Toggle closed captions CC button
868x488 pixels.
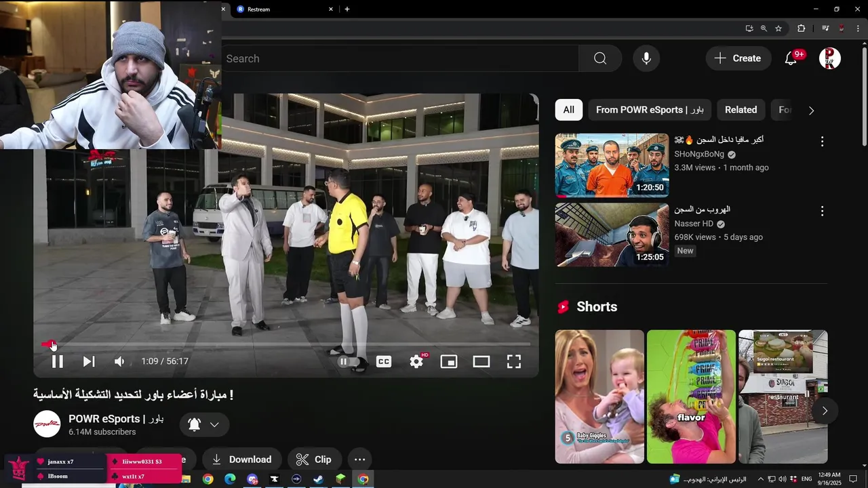384,362
